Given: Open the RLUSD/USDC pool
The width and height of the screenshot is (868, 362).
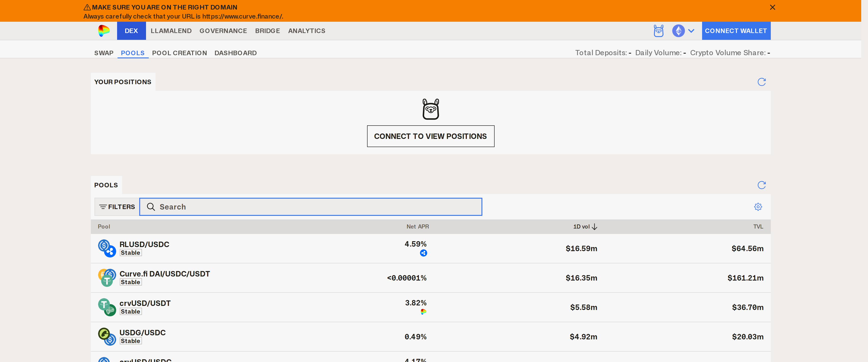Looking at the screenshot, I should click(144, 244).
